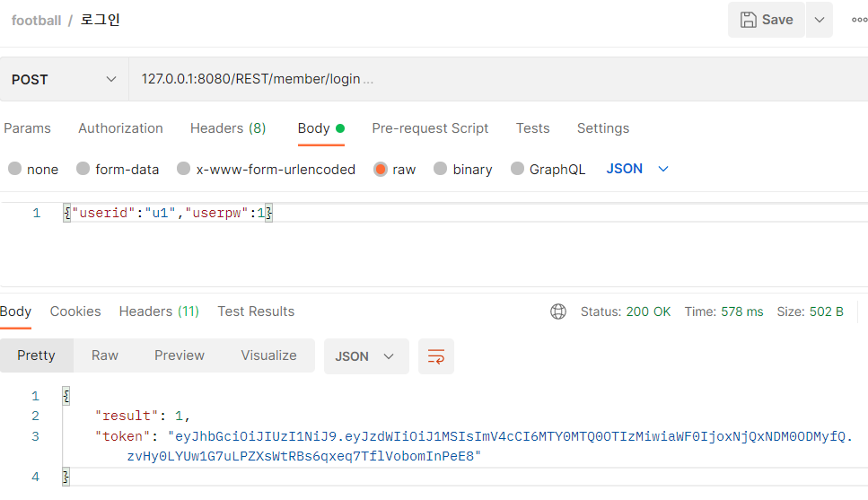
Task: Open the POST method dropdown
Action: click(x=64, y=79)
